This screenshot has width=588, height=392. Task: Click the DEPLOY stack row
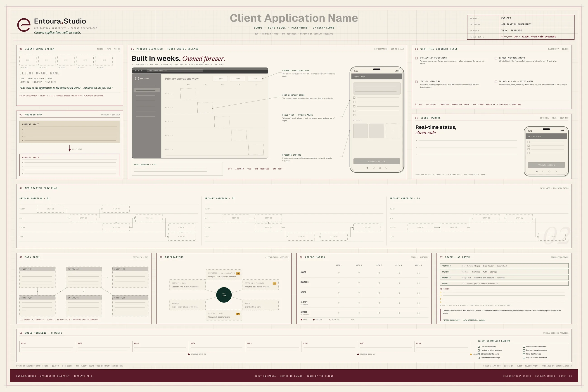click(504, 283)
